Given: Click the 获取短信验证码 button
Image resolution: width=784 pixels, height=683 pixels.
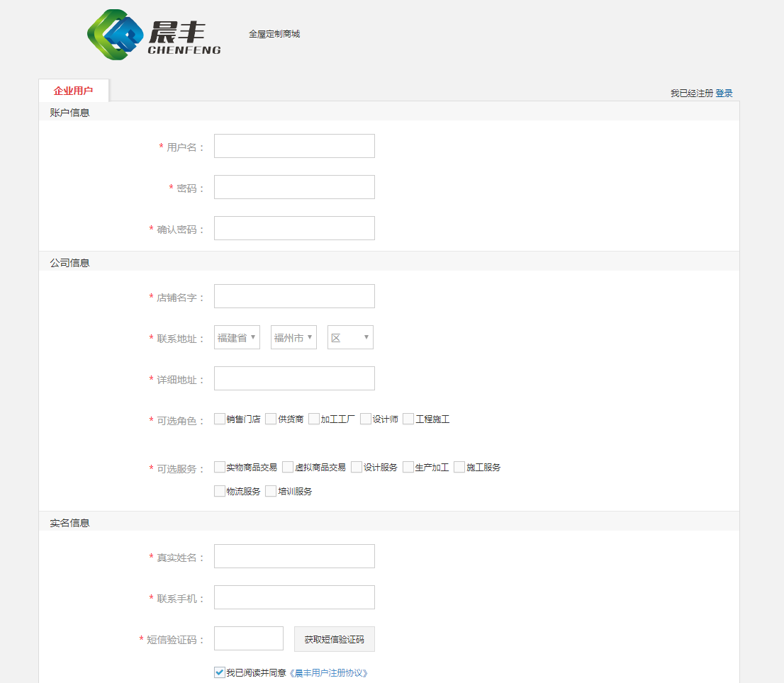Looking at the screenshot, I should click(x=333, y=638).
